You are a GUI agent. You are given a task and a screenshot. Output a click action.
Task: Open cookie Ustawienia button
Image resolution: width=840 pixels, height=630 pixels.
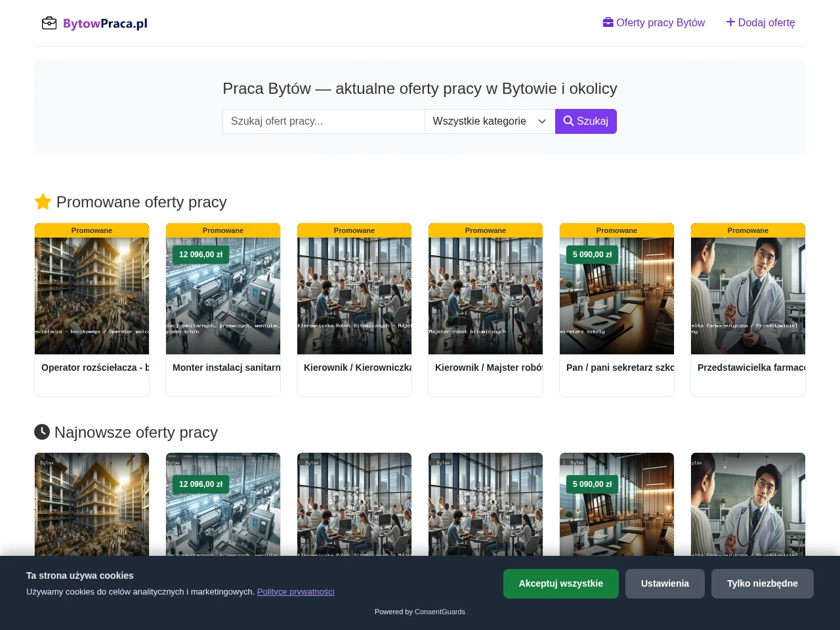point(665,583)
